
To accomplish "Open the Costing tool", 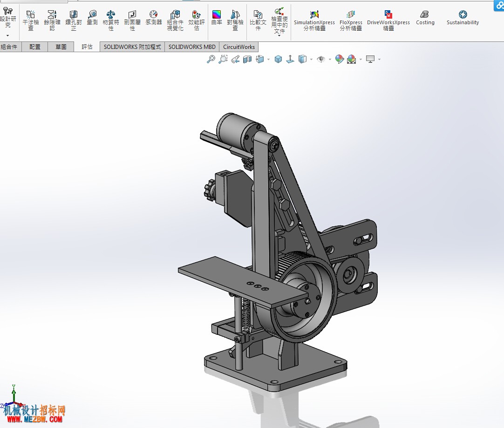I will pyautogui.click(x=425, y=18).
